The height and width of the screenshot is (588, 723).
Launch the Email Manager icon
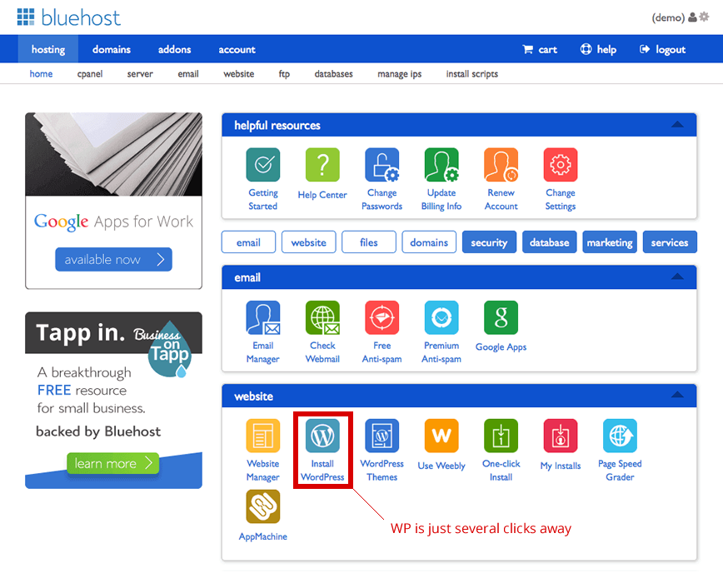263,318
